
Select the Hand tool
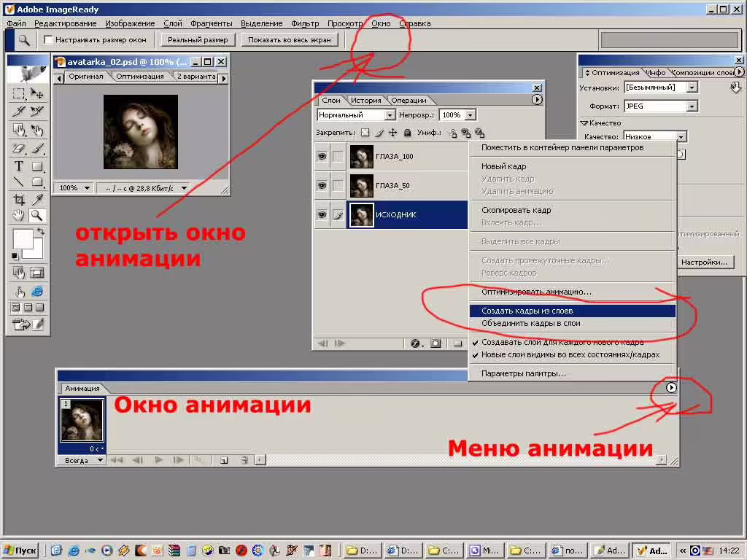(x=18, y=216)
